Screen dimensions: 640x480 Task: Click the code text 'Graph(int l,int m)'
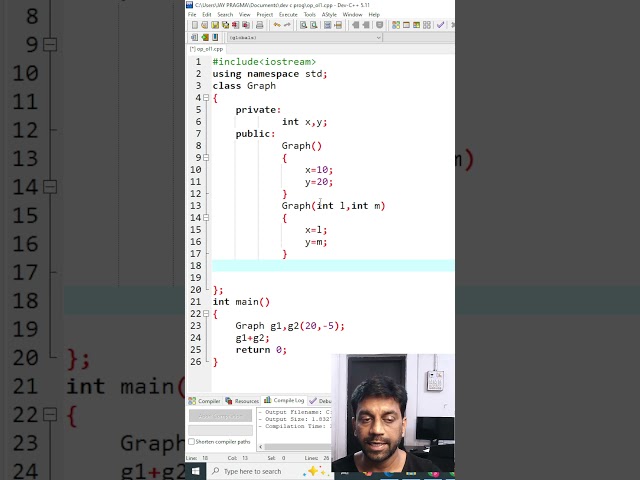tap(333, 206)
